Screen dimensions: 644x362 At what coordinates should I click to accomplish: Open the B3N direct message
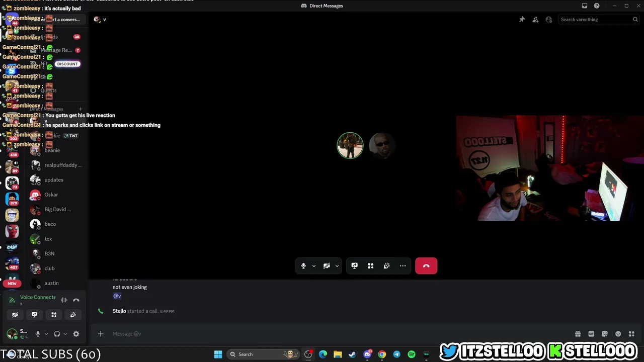55,253
